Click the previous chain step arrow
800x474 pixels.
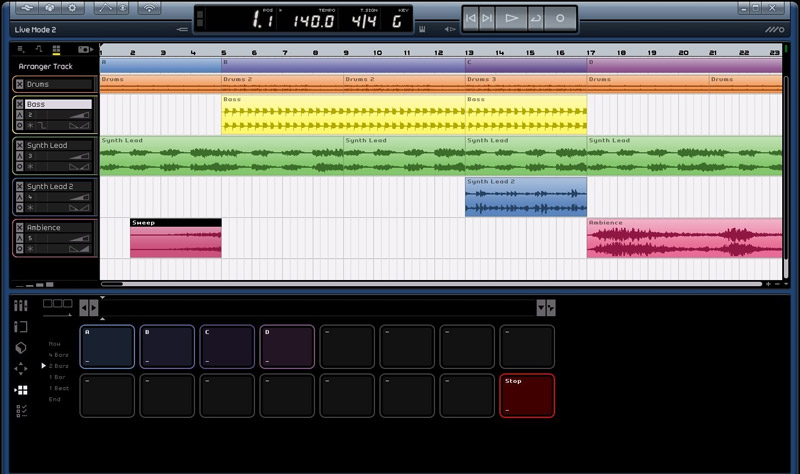point(84,308)
